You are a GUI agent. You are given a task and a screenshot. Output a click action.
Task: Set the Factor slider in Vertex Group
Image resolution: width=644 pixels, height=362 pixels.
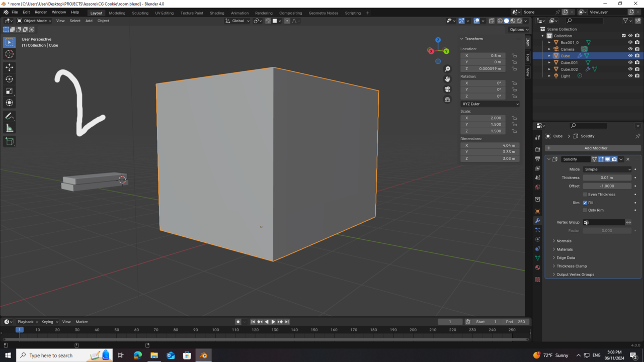[607, 230]
